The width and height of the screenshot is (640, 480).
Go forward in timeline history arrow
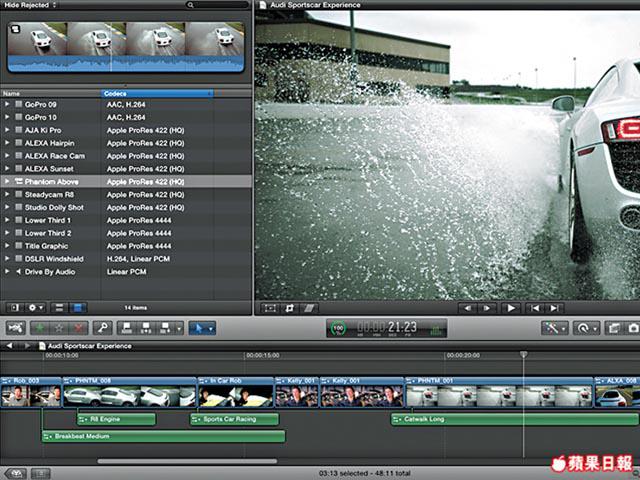(27, 346)
